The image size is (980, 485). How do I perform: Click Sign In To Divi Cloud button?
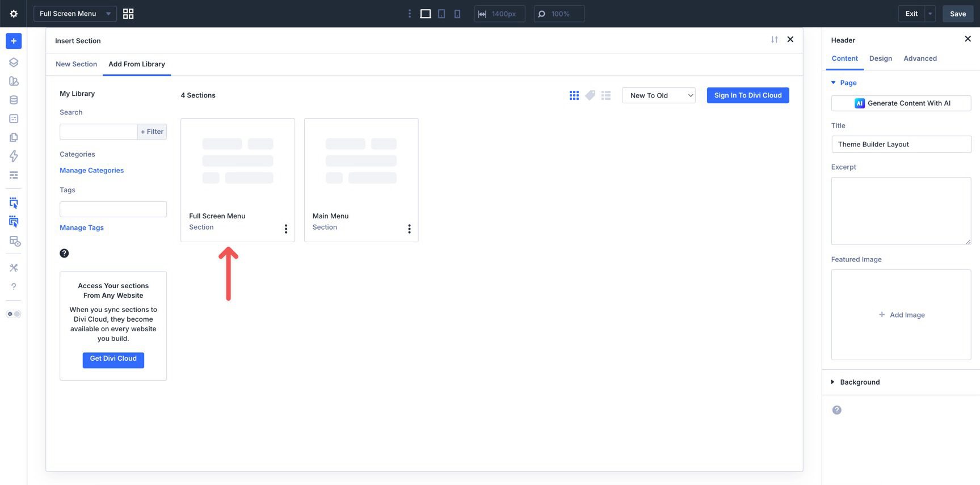click(x=748, y=95)
